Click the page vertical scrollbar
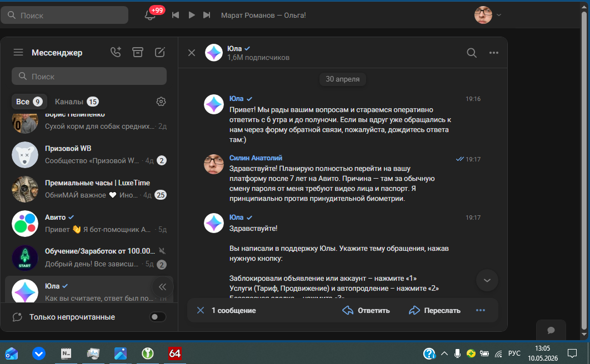This screenshot has height=364, width=590. (x=584, y=171)
